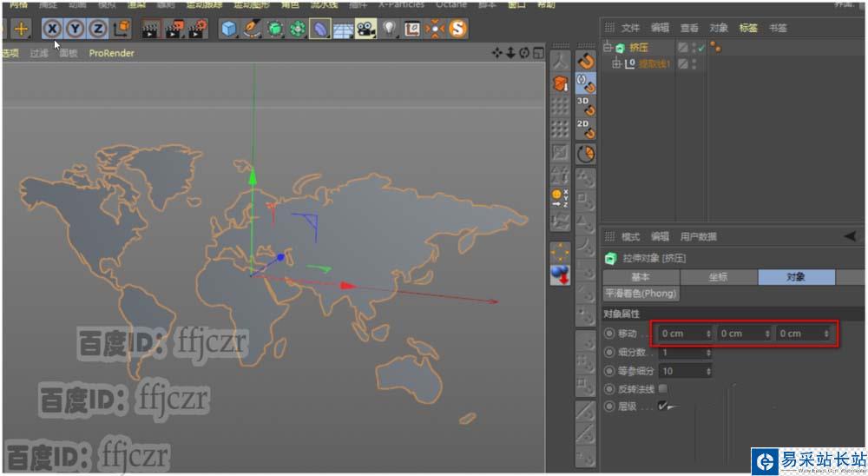Add a bend deformer
The height and width of the screenshot is (476, 868).
pos(320,29)
